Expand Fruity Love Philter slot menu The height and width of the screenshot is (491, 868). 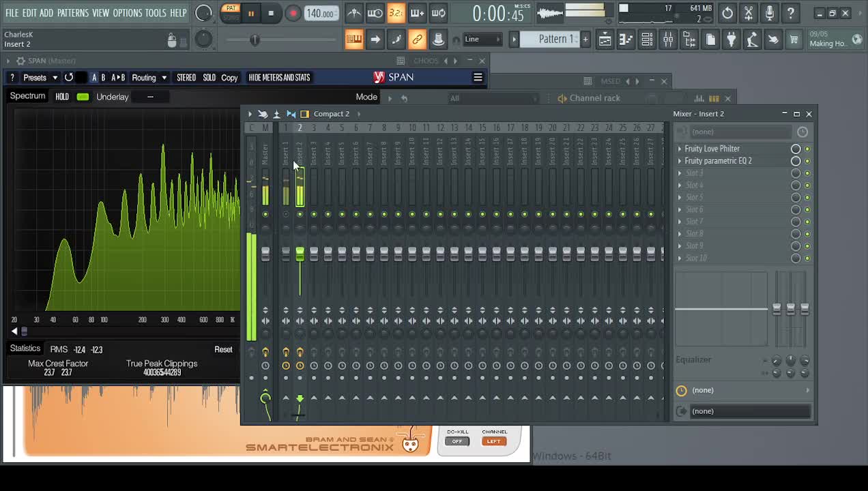click(680, 149)
